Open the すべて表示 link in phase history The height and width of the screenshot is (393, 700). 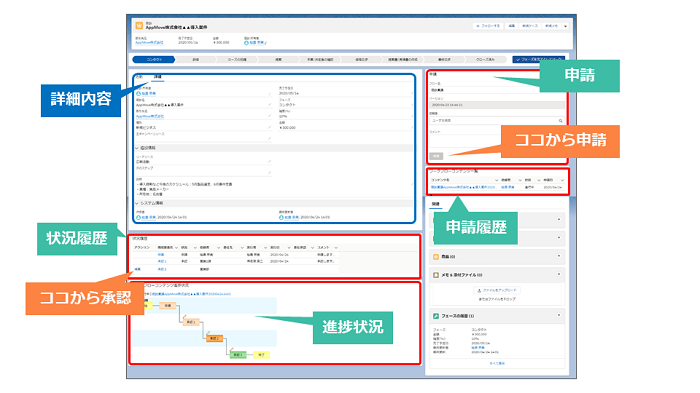click(497, 364)
